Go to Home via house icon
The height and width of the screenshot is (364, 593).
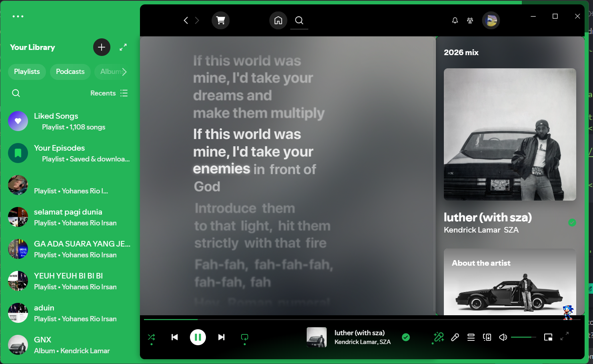point(278,20)
